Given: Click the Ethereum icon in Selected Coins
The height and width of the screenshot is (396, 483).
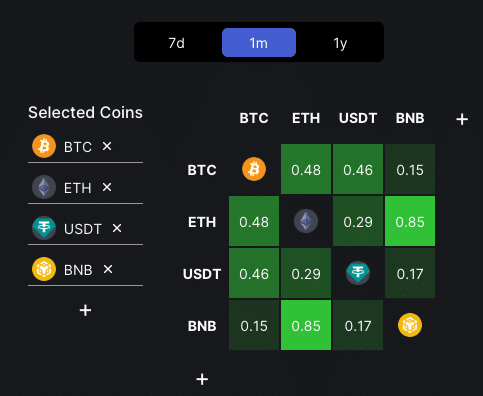Looking at the screenshot, I should pyautogui.click(x=44, y=187).
